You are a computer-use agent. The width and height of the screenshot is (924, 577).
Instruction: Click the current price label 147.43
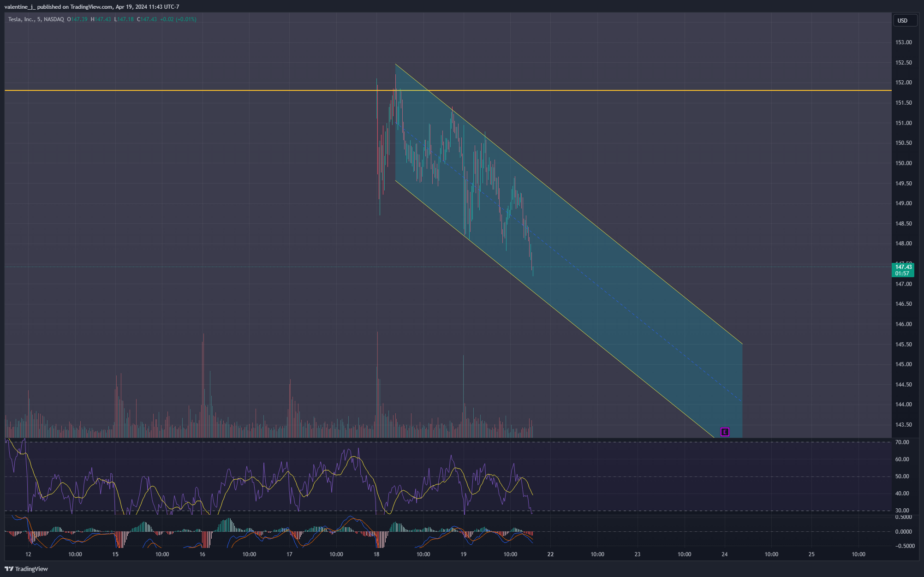(903, 267)
